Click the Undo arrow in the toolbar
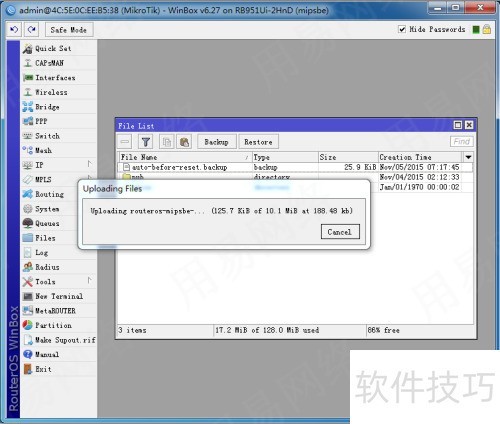500x424 pixels. [14, 30]
